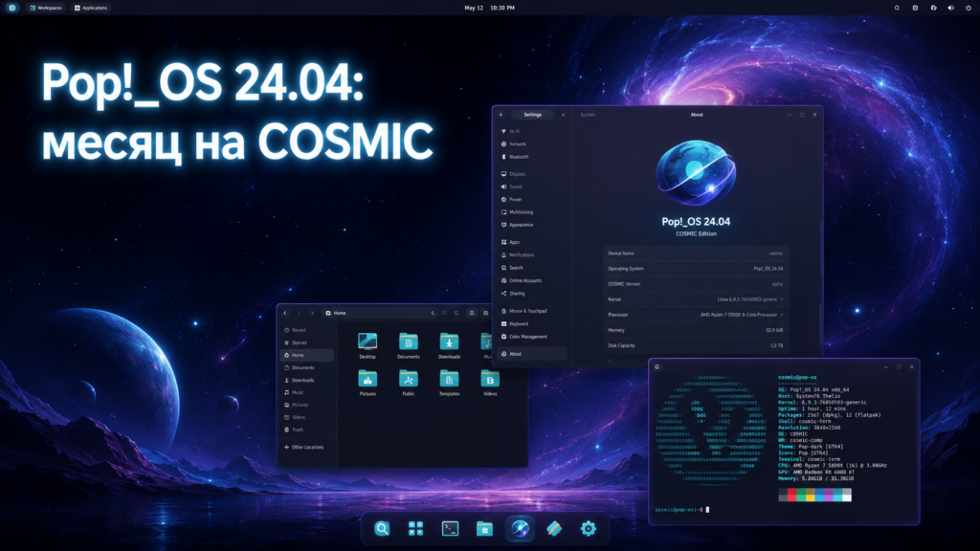Open the text editor pencil icon in dock
Viewport: 980px width, 551px height.
click(554, 528)
